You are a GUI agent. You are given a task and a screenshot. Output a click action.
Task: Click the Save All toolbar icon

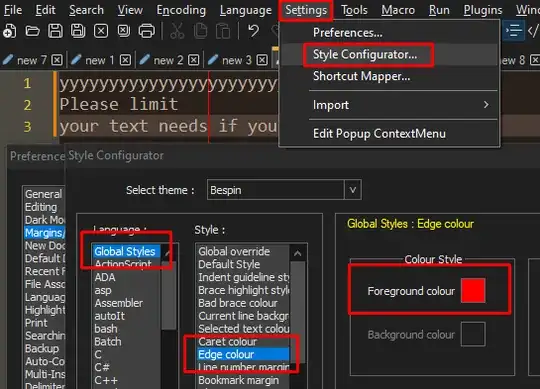[x=78, y=31]
